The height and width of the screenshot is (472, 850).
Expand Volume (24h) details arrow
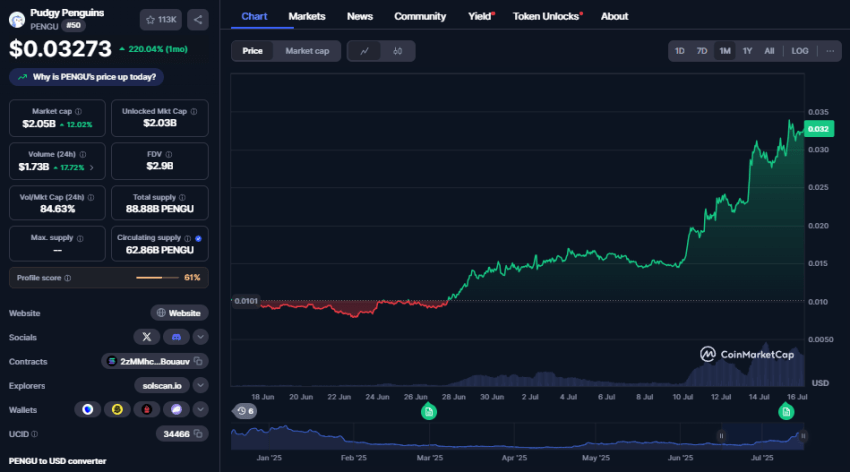pyautogui.click(x=92, y=167)
